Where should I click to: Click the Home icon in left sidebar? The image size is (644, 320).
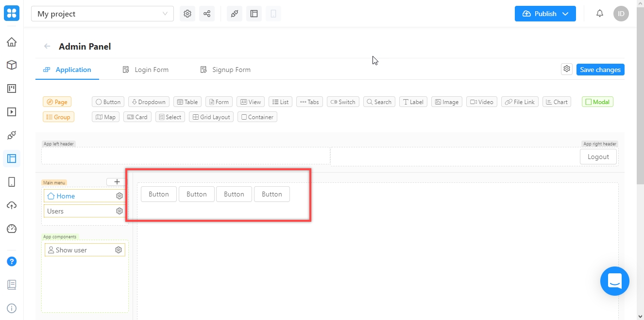coord(12,42)
